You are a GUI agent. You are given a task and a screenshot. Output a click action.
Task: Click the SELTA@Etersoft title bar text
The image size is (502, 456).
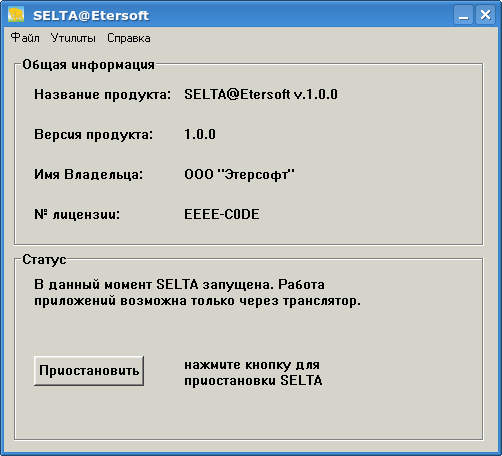tap(91, 16)
